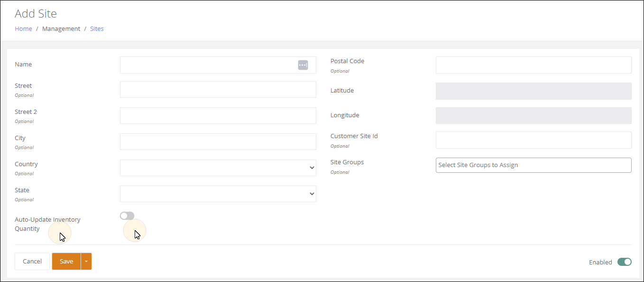This screenshot has width=644, height=282.
Task: Click the Latitude label
Action: pos(342,90)
